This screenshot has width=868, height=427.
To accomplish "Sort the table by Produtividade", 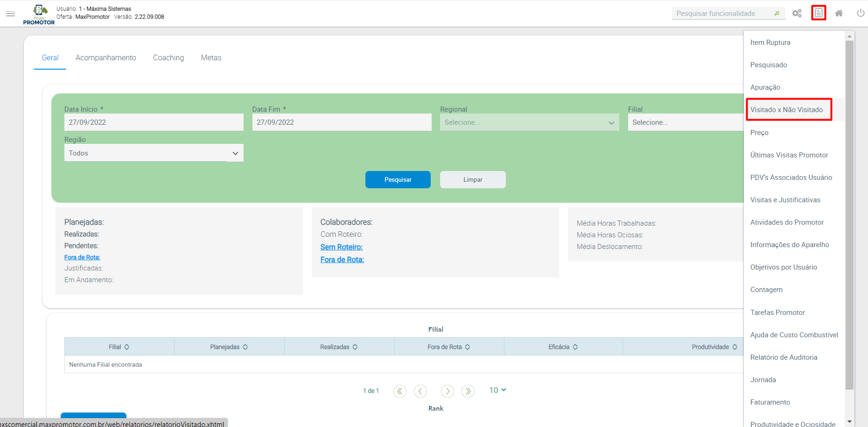I will point(714,347).
